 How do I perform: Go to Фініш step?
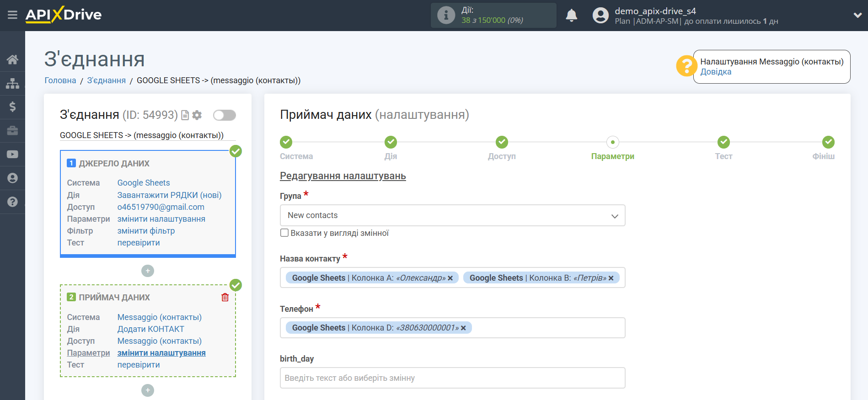point(828,142)
